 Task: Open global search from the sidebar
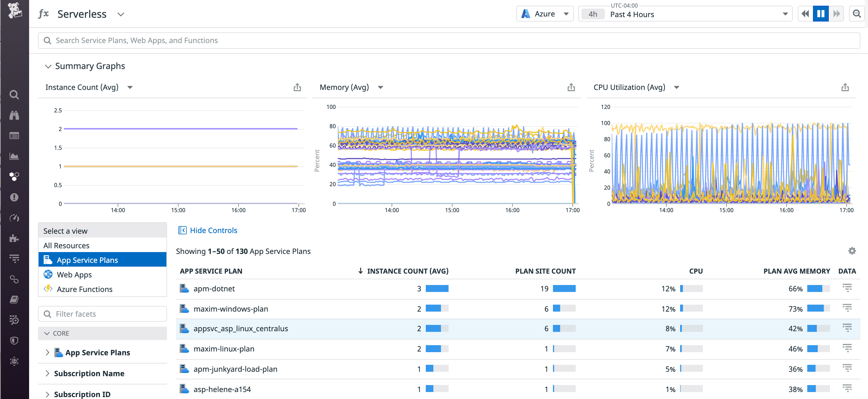coord(14,95)
